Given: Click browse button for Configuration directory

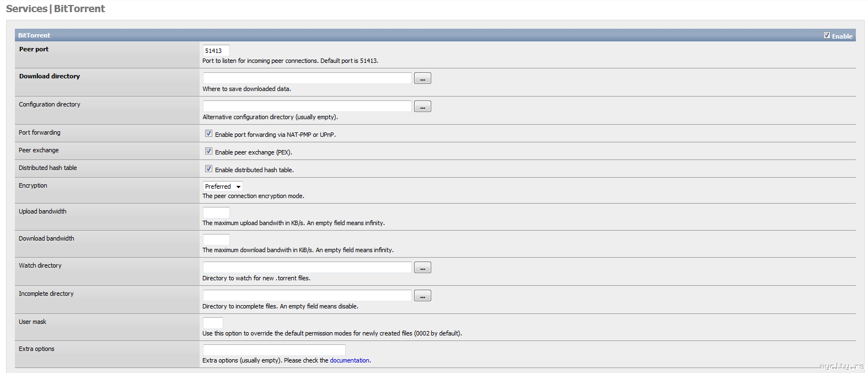Looking at the screenshot, I should 422,106.
